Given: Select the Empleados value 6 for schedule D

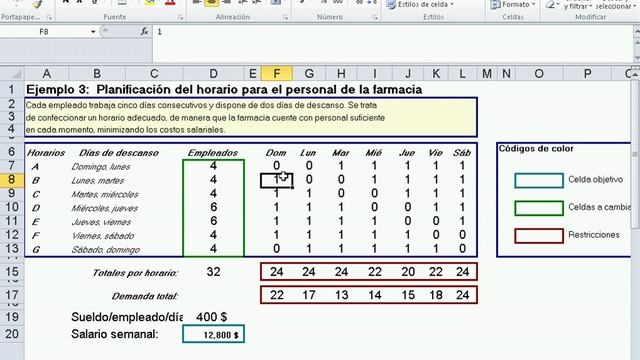Looking at the screenshot, I should pos(213,207).
